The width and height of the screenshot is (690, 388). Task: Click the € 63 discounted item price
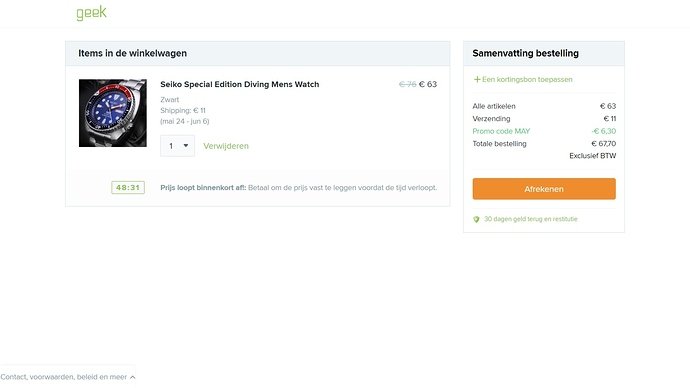[x=428, y=84]
